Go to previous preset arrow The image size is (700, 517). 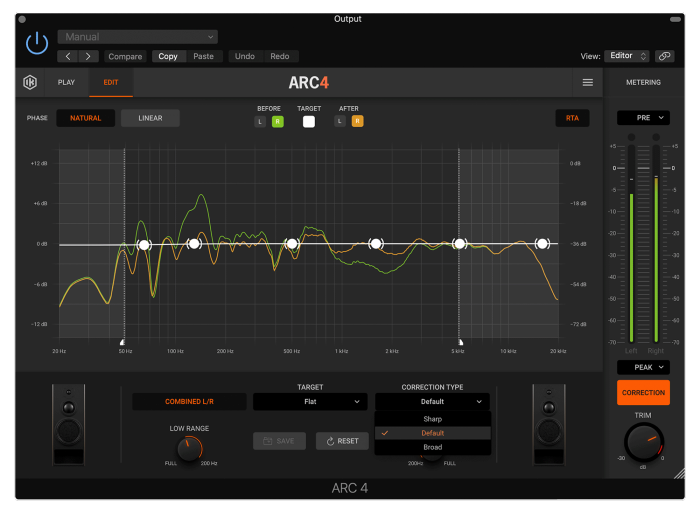pyautogui.click(x=67, y=56)
